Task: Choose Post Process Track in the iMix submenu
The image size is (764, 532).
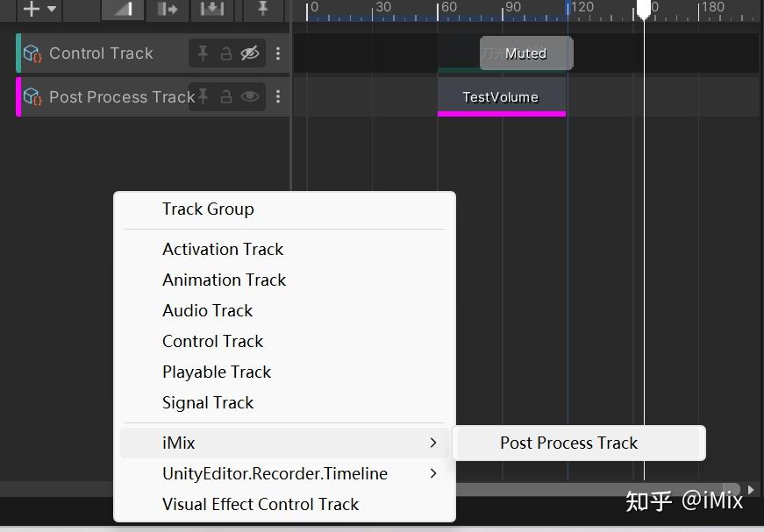Action: [x=568, y=443]
